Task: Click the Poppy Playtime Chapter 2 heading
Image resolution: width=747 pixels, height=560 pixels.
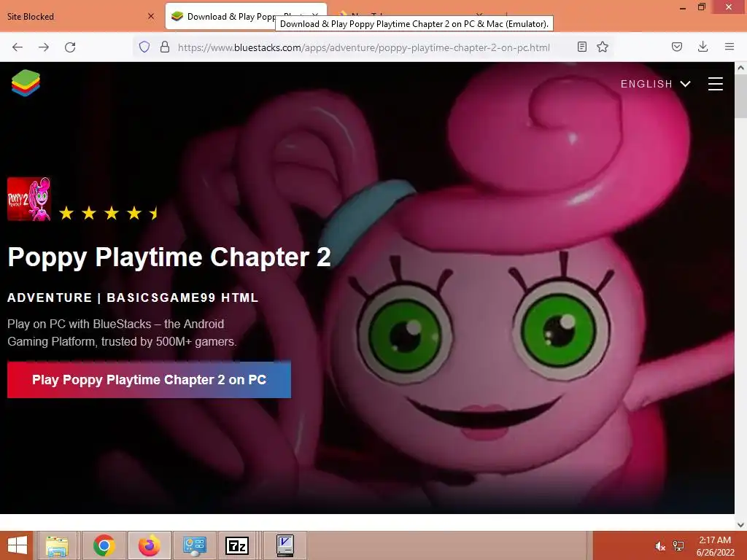Action: coord(169,257)
